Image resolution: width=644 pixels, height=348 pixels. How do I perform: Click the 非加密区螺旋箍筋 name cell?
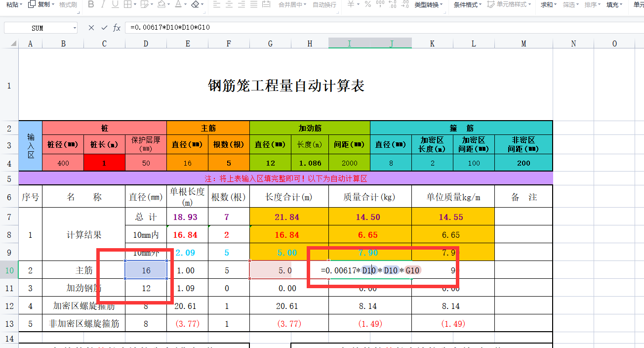[x=84, y=324]
